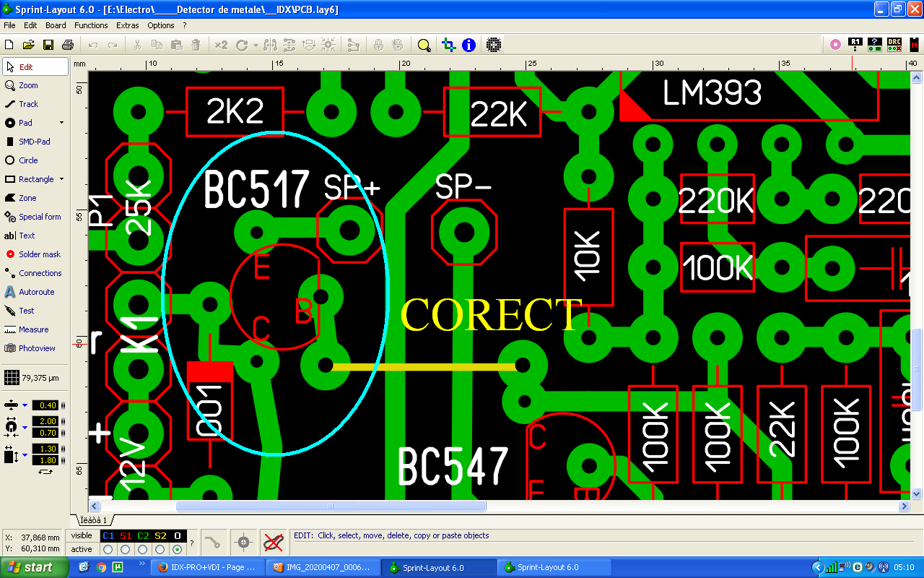924x578 pixels.
Task: Toggle visibility of layer S1
Action: [126, 535]
